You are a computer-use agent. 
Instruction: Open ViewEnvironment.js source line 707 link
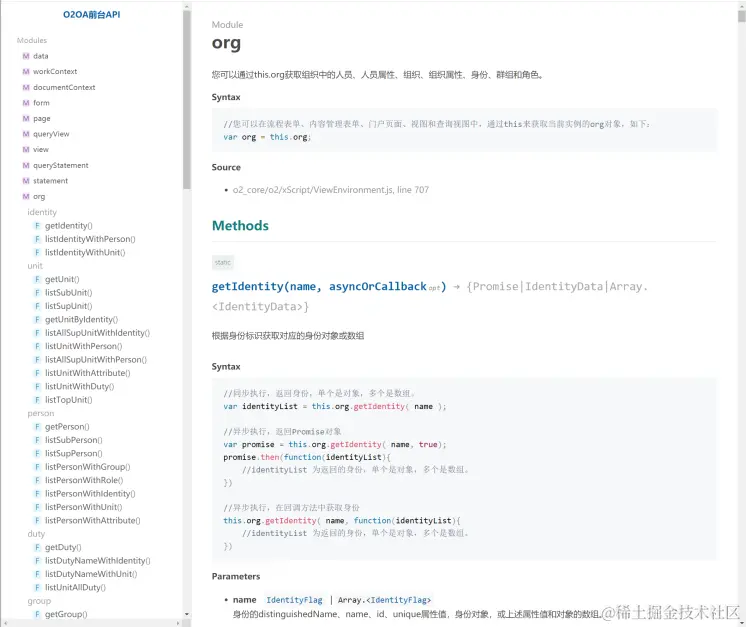coord(331,190)
